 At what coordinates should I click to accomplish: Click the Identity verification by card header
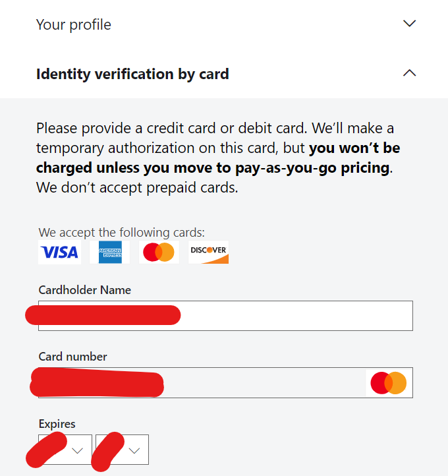[x=224, y=74]
